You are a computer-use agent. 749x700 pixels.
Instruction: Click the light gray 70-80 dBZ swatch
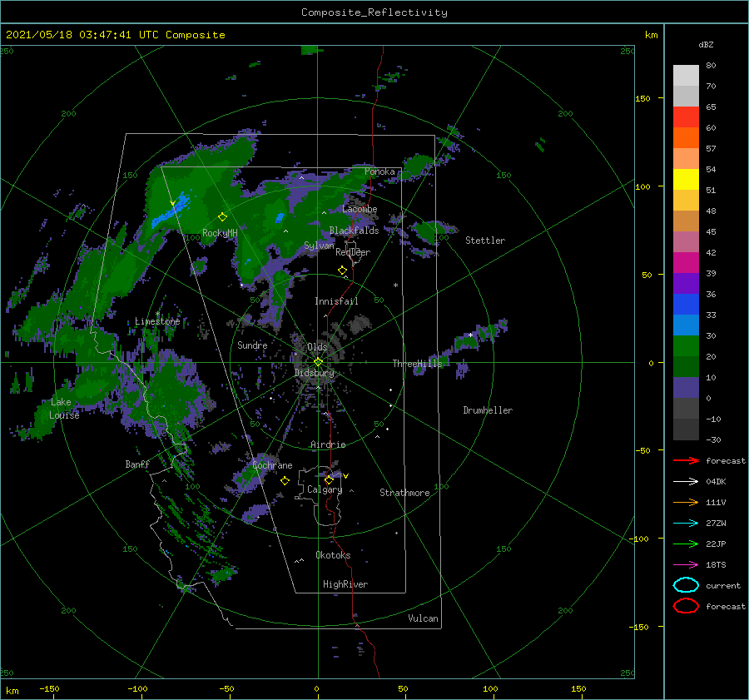686,76
